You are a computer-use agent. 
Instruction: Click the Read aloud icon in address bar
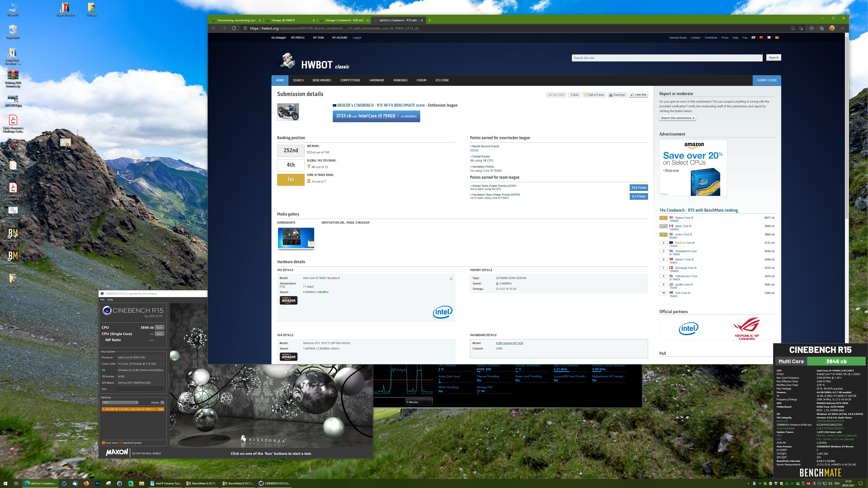793,28
